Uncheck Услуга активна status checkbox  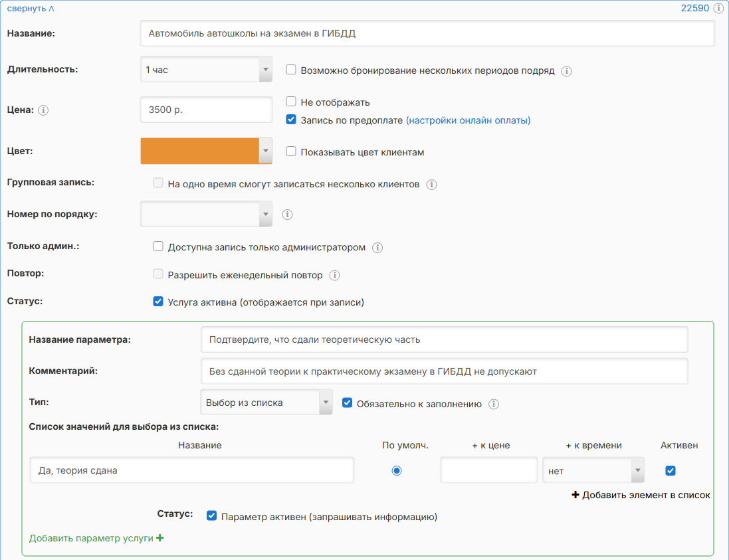158,301
